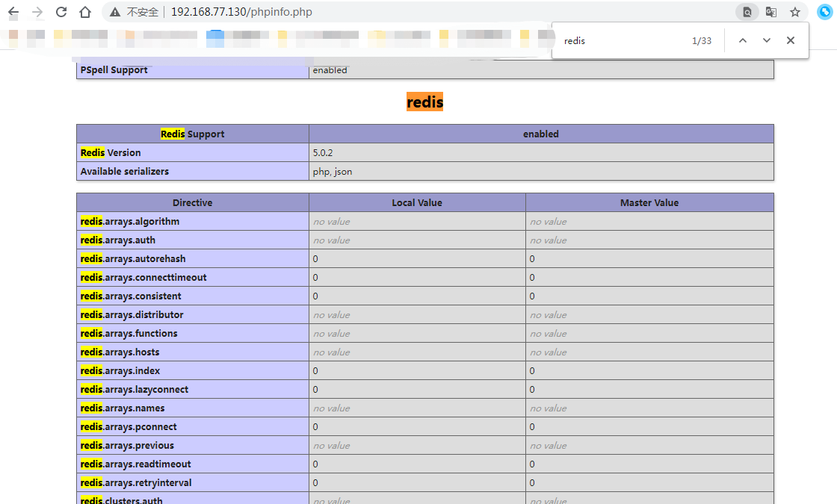Click the orange-highlighted redis heading
This screenshot has height=504, width=837.
[x=425, y=102]
